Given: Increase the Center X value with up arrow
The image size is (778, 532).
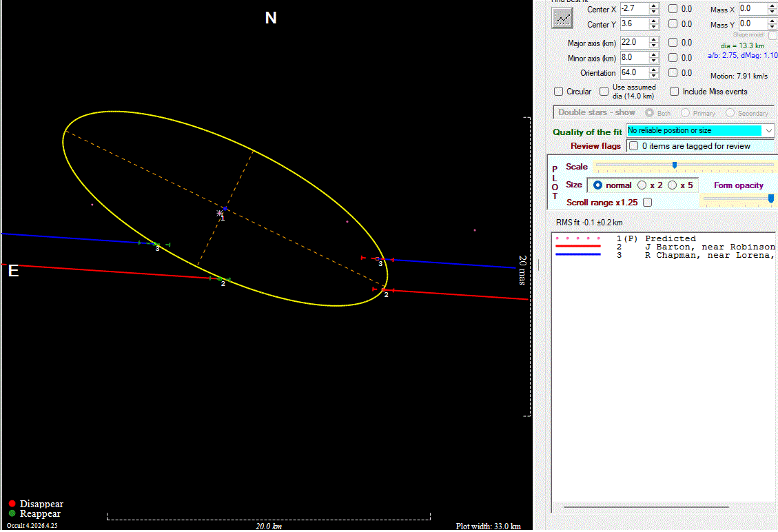Looking at the screenshot, I should click(653, 6).
